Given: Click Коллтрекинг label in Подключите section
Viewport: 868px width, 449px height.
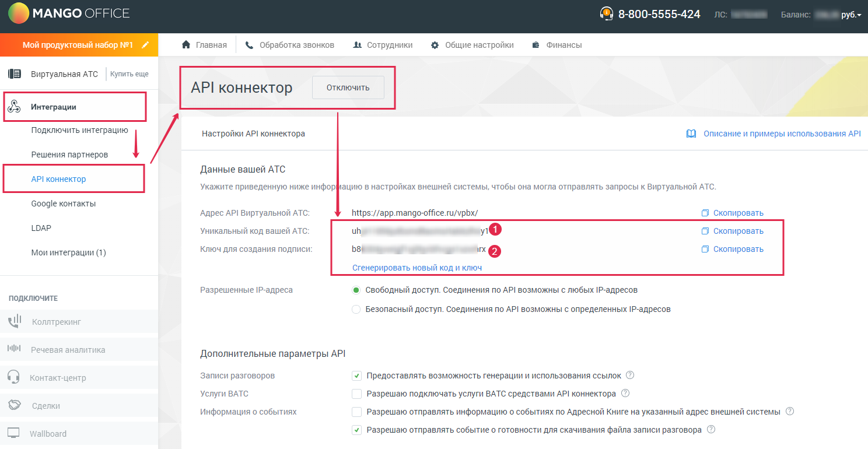Looking at the screenshot, I should click(57, 321).
